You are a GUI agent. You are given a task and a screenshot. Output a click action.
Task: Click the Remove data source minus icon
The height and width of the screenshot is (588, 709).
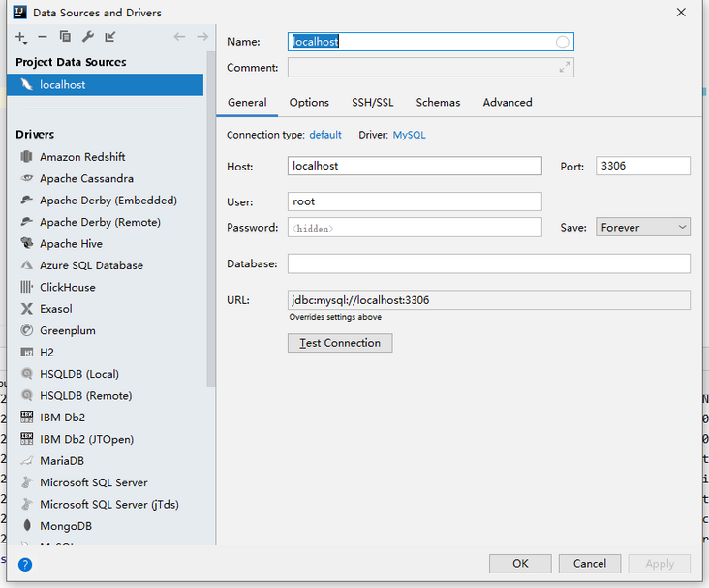click(x=43, y=37)
